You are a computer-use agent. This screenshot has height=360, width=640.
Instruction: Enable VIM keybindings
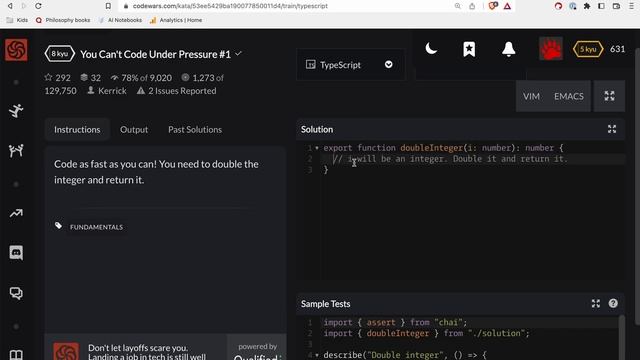(531, 96)
